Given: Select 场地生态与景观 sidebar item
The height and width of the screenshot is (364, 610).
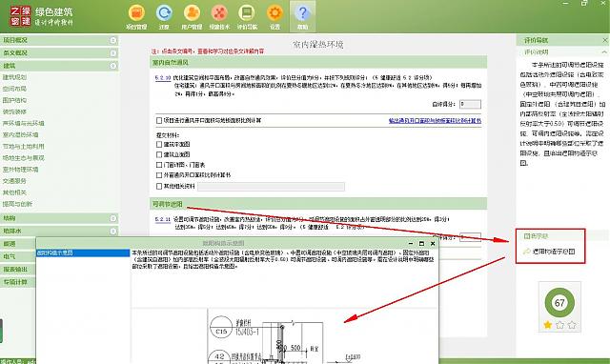Looking at the screenshot, I should 23,158.
